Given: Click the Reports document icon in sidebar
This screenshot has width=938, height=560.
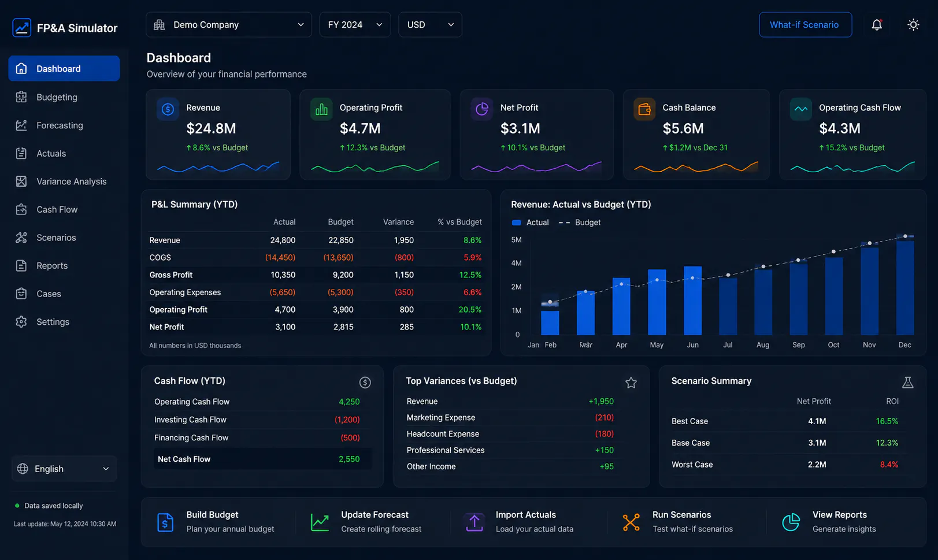Looking at the screenshot, I should (21, 266).
